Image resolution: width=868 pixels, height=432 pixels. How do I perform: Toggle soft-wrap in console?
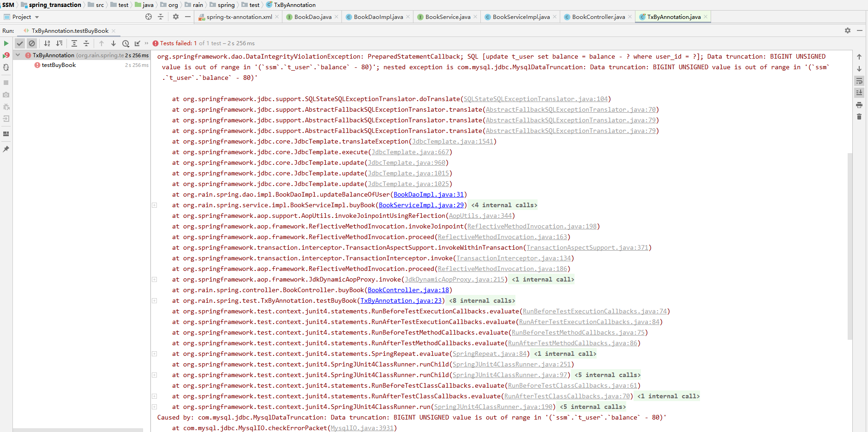tap(859, 81)
